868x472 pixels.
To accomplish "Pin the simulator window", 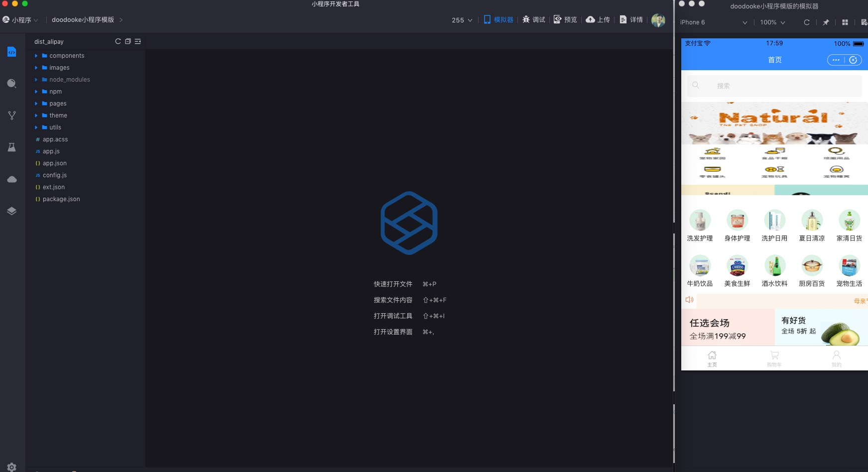I will click(x=826, y=22).
